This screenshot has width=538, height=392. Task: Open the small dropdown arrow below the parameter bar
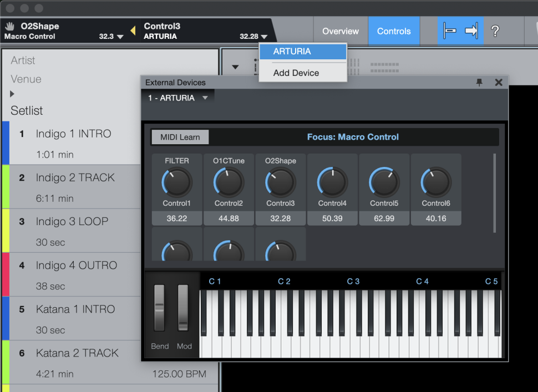[235, 67]
